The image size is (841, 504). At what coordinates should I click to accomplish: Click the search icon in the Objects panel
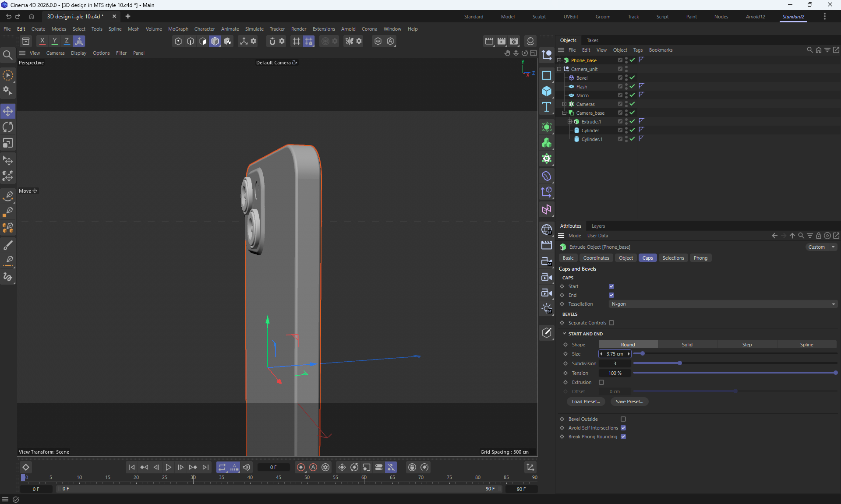(809, 50)
